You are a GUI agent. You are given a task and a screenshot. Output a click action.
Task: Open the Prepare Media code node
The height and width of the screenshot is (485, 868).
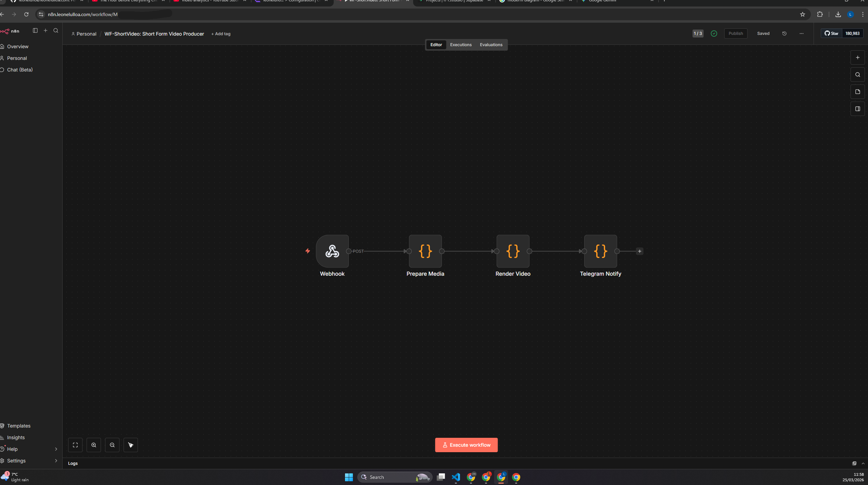(425, 251)
